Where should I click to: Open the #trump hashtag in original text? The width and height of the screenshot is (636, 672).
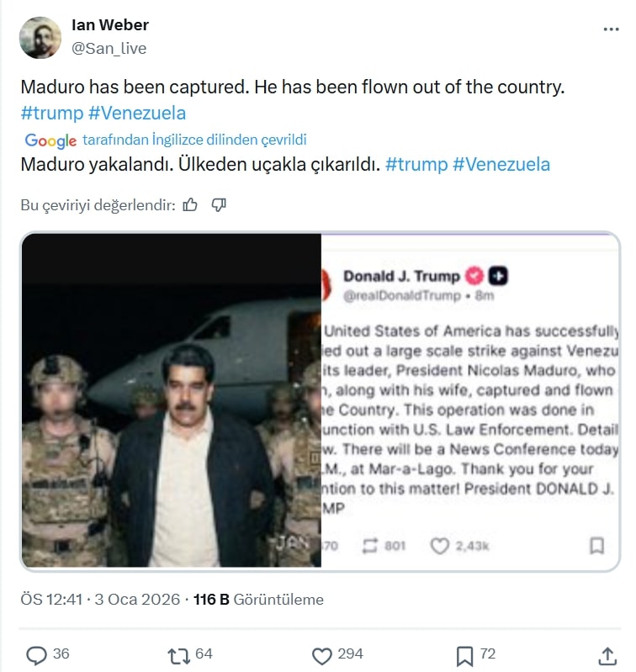50,113
